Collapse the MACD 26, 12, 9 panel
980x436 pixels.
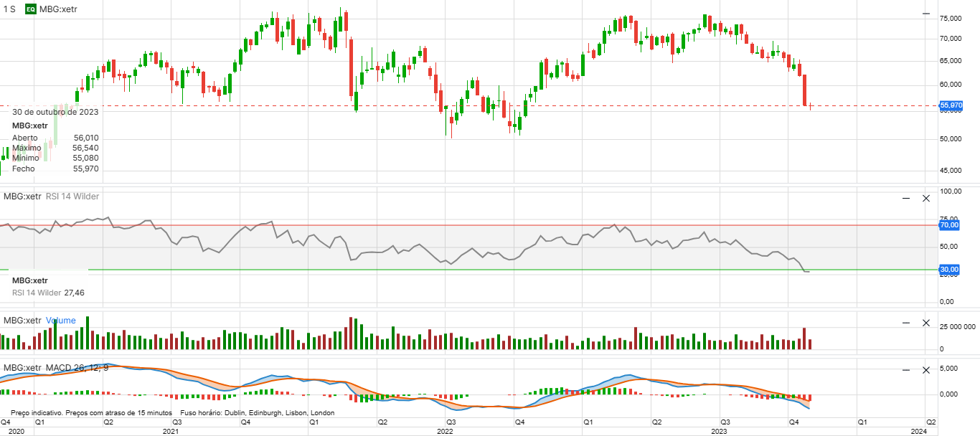tap(906, 370)
